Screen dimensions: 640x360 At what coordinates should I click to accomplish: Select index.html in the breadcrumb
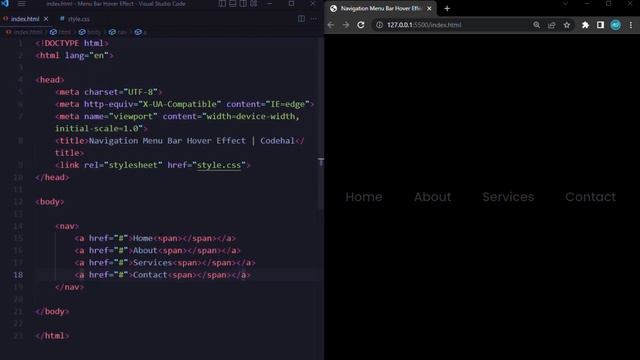(x=24, y=32)
